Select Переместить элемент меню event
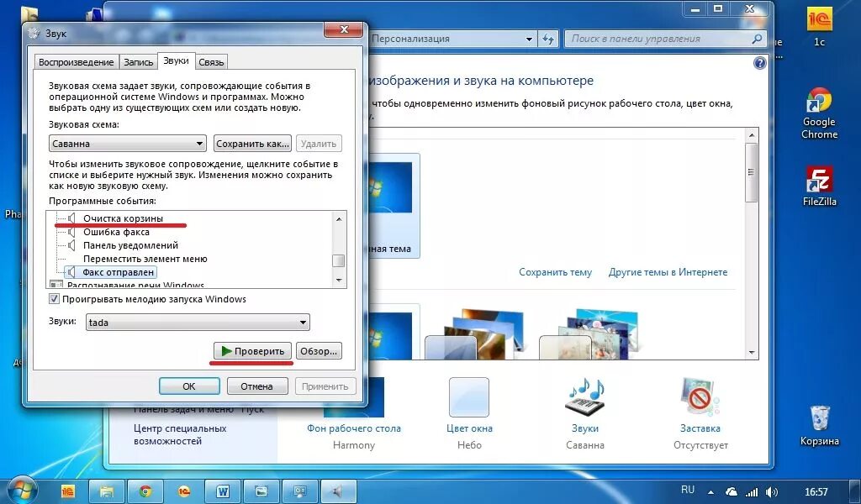Screen dimensions: 861x504 pyautogui.click(x=145, y=259)
